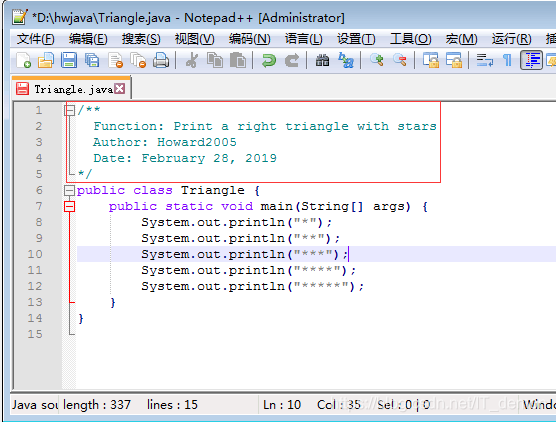Toggle show all characters pilcrow icon
This screenshot has height=422, width=556.
[x=507, y=60]
